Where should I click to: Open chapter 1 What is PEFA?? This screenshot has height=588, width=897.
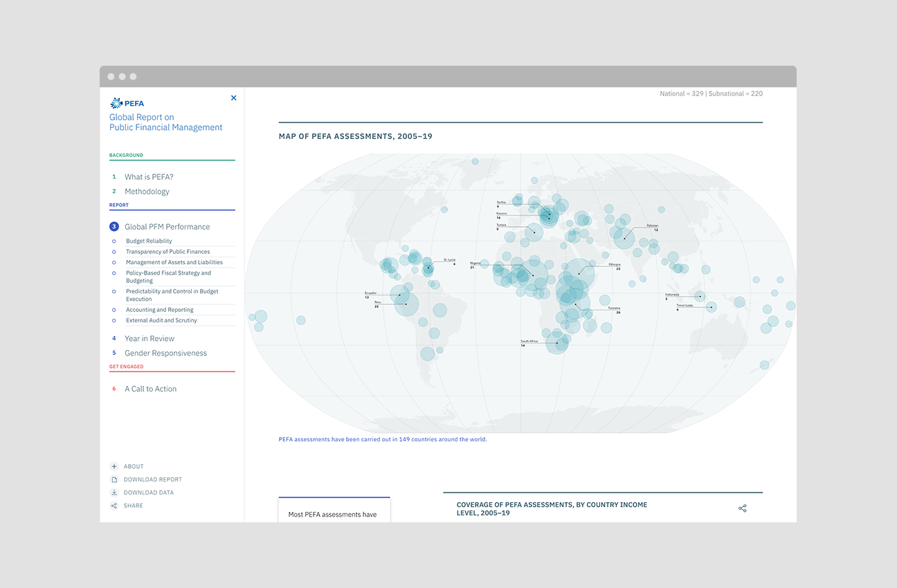[149, 177]
